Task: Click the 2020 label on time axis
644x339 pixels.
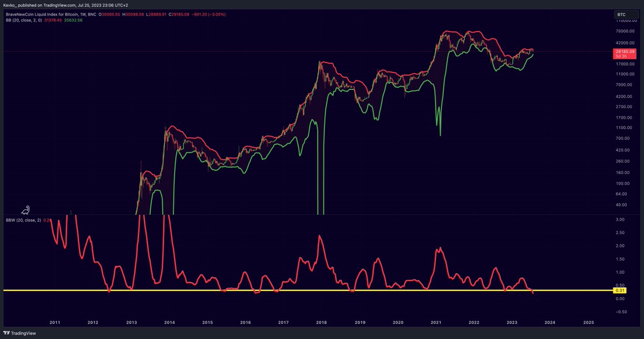Action: point(398,322)
